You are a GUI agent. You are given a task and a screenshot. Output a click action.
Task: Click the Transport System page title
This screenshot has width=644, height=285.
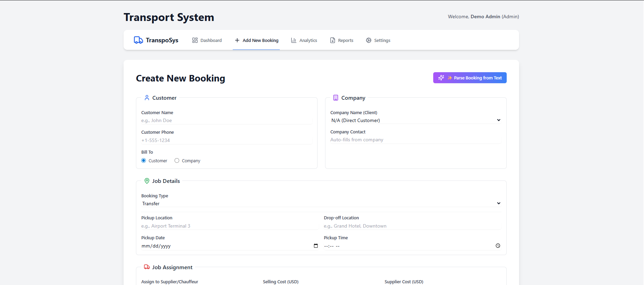[x=169, y=17]
